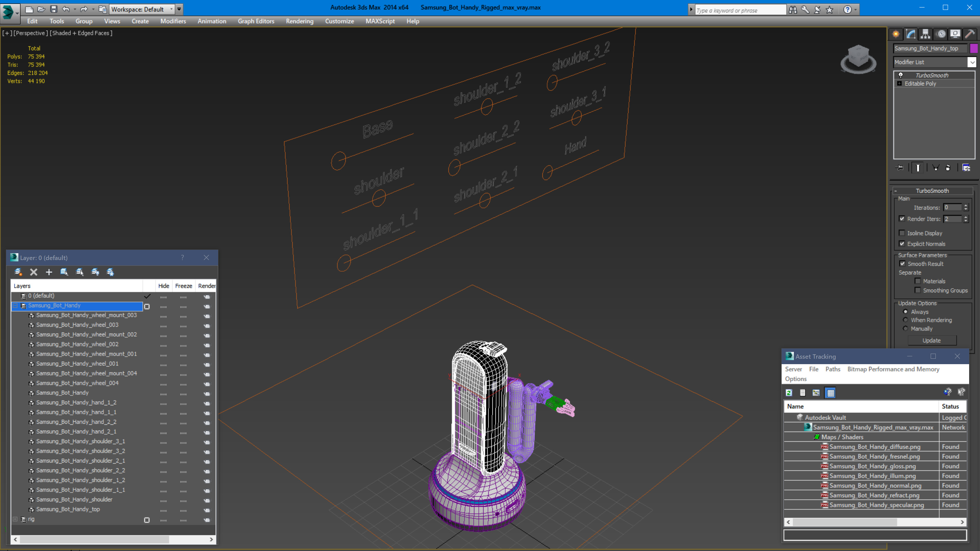Expand the rig layer
This screenshot has height=551, width=980.
pos(15,519)
